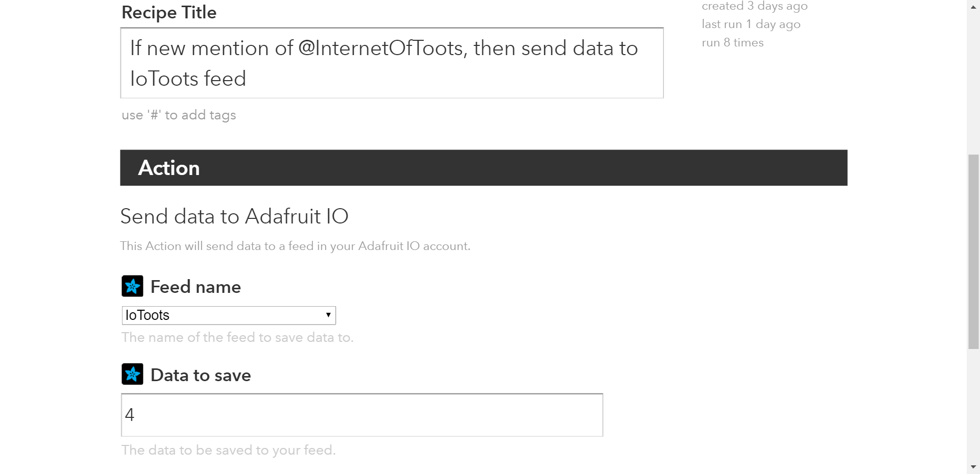Click the 'The data to be saved' helper text
980x474 pixels.
[228, 451]
